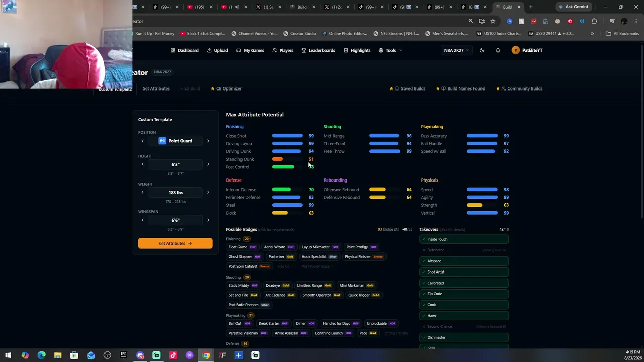
Task: Open the Chrome three-dot menu
Action: tap(636, 21)
